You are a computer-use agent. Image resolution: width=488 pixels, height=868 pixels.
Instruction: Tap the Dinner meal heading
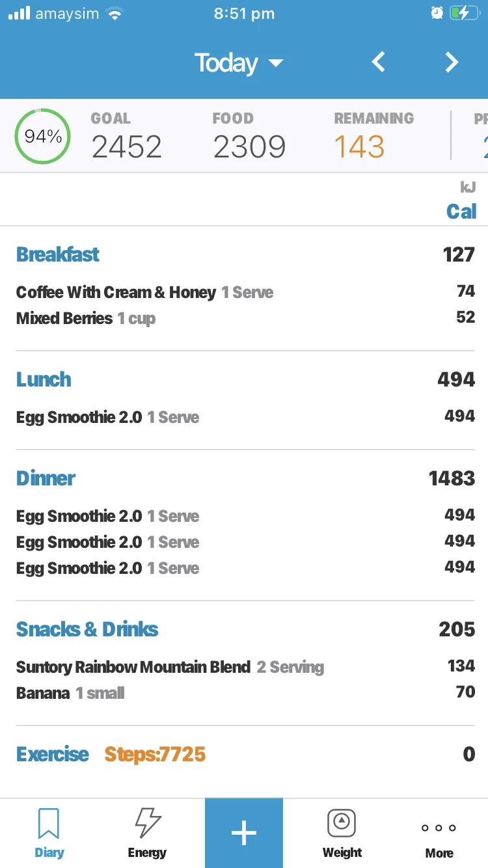[x=46, y=478]
